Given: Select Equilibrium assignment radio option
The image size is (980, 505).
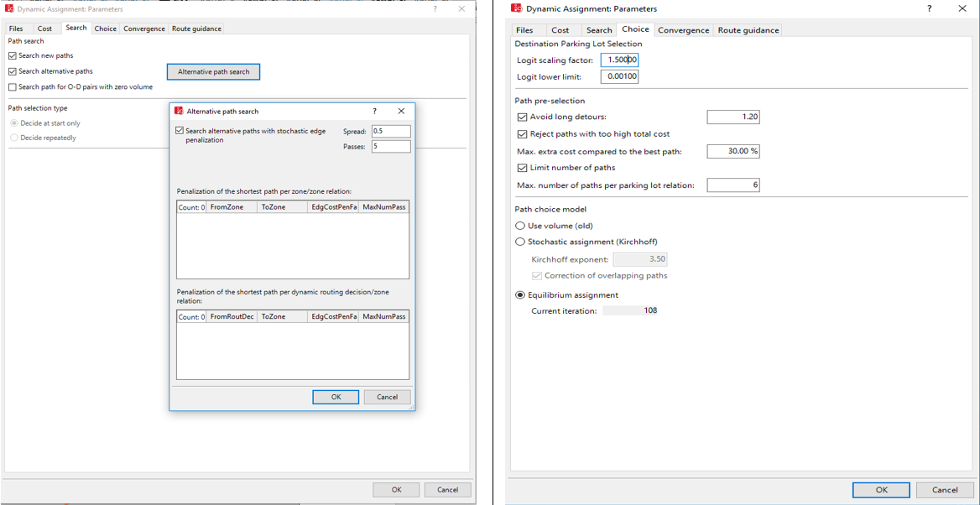Looking at the screenshot, I should coord(519,295).
